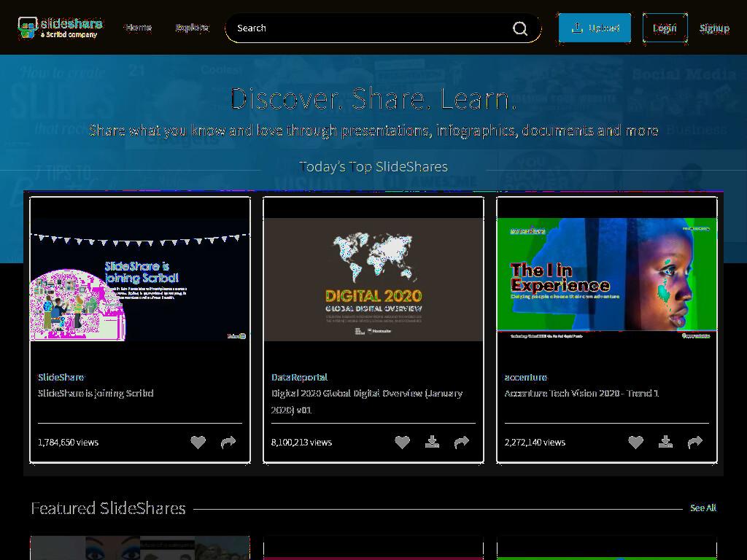This screenshot has height=560, width=747.
Task: Open the See All featured link
Action: 703,508
